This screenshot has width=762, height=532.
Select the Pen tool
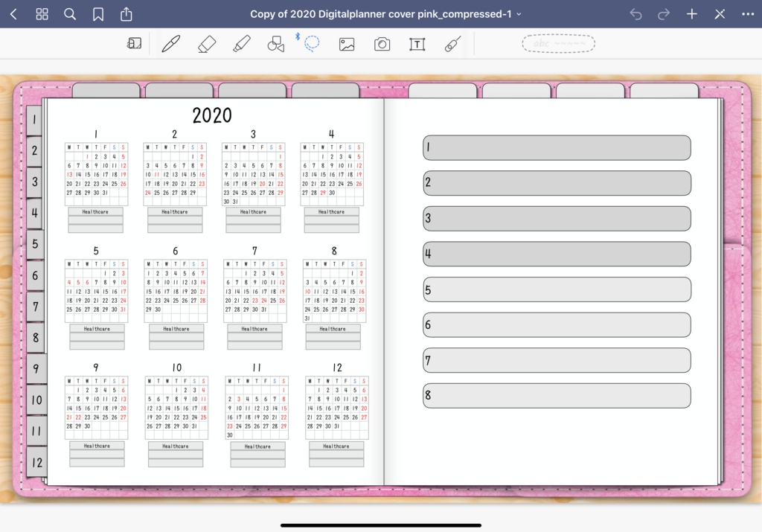click(170, 43)
